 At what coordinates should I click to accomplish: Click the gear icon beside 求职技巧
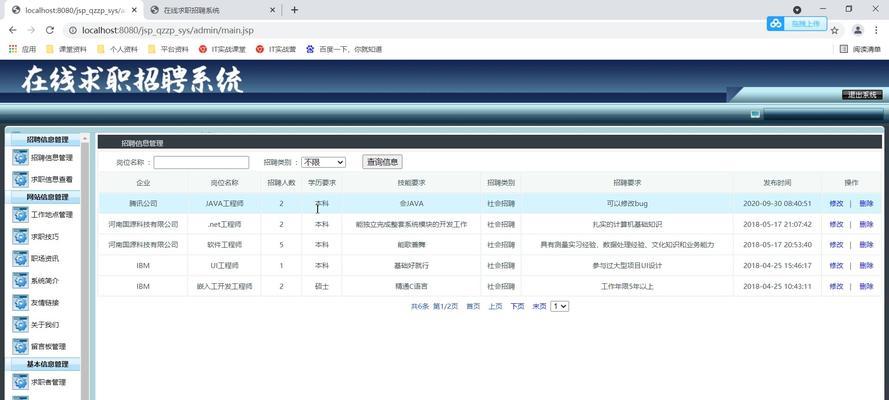20,237
